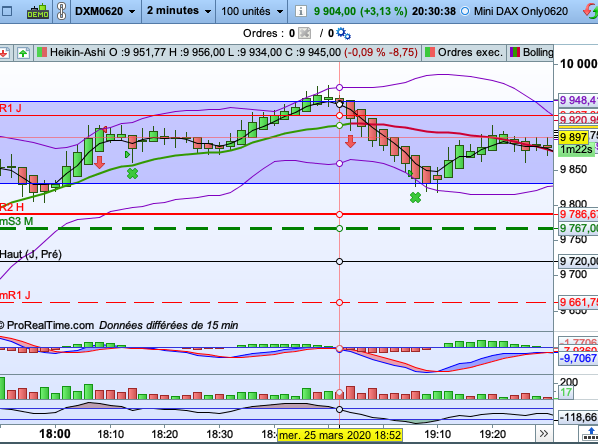Click the ProRealTime.com copyright link
Image resolution: width=598 pixels, height=444 pixels.
point(47,325)
